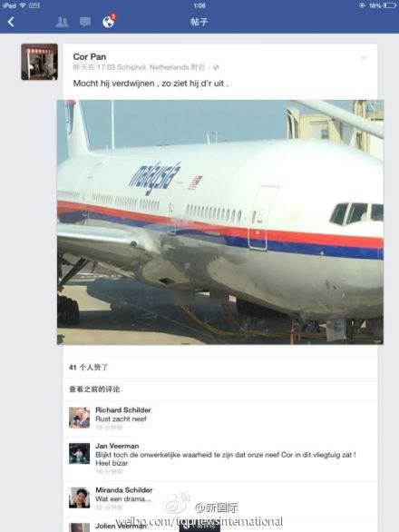Open Cor Pan's name link

click(90, 56)
